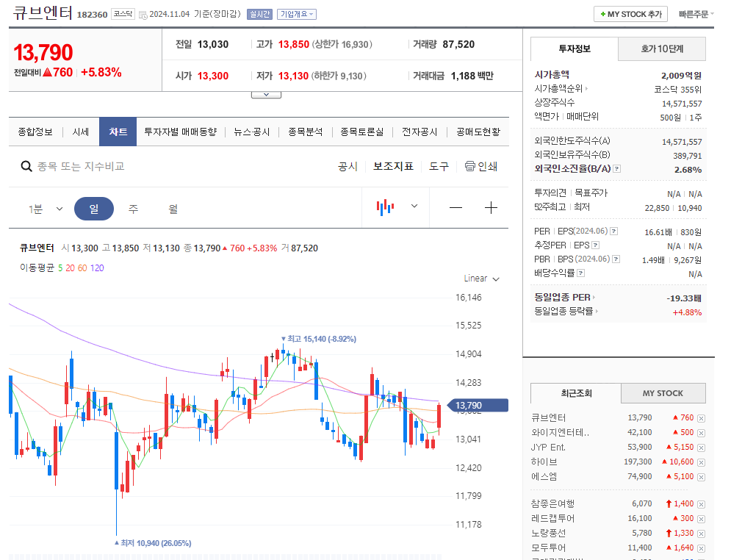The image size is (731, 560).
Task: Zoom out chart with minus icon
Action: [455, 207]
